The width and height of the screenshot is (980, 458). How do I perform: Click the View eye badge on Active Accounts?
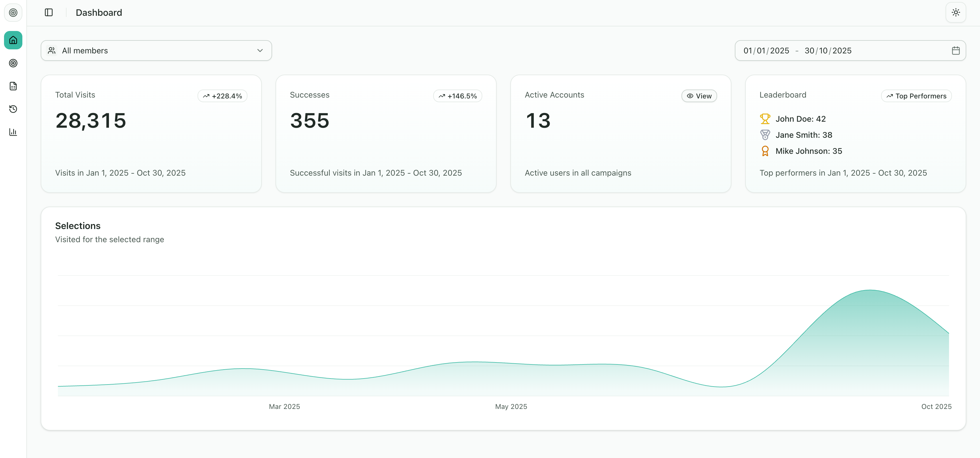(x=699, y=96)
